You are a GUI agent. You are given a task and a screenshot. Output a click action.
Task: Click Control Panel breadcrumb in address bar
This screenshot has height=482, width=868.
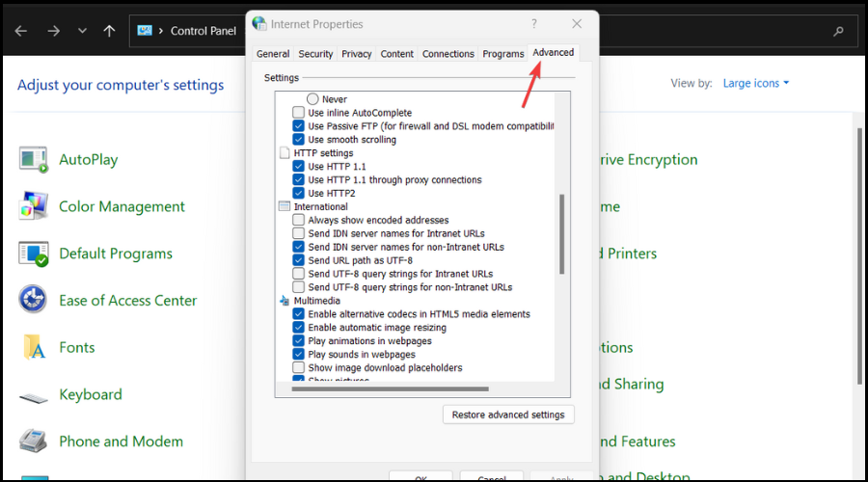tap(203, 31)
